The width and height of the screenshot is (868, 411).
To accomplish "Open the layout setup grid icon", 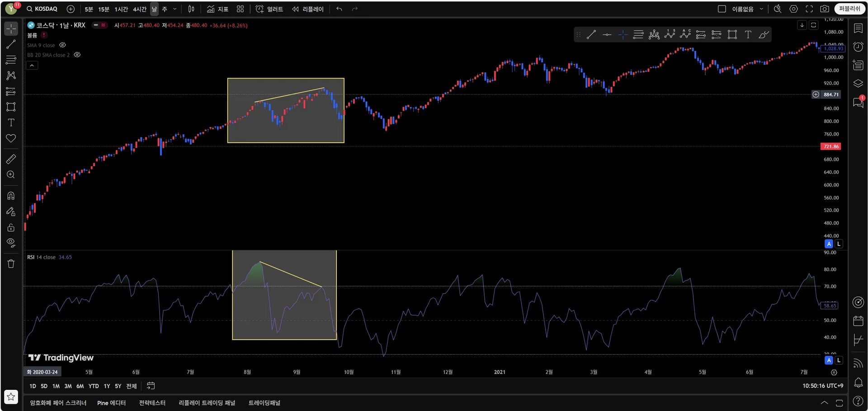I will point(240,9).
